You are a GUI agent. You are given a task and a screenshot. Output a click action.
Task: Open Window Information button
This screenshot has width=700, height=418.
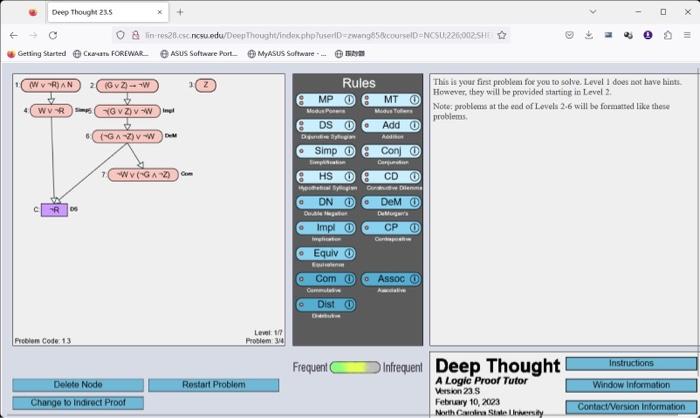[x=631, y=385]
